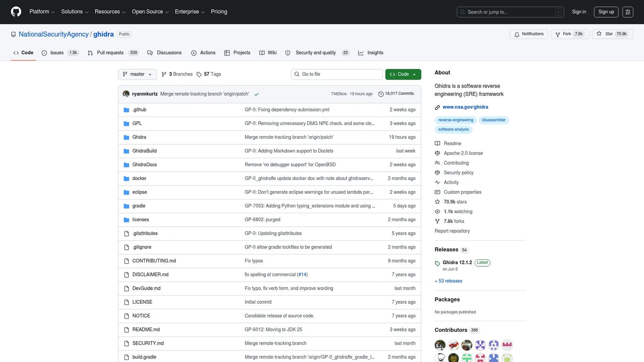Expand the Open Source menu
644x362 pixels.
[150, 11]
